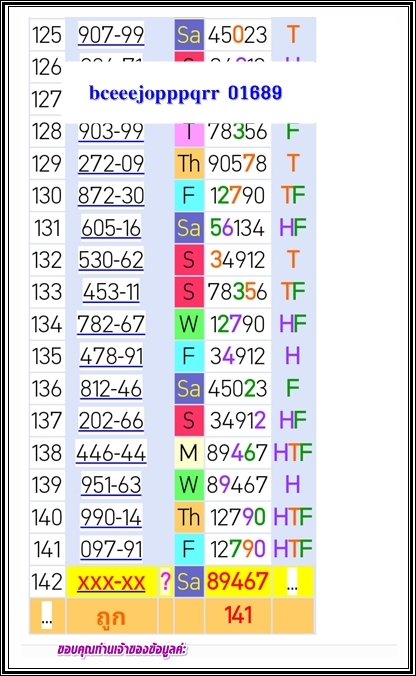The height and width of the screenshot is (676, 416).
Task: Click row number 130
Action: coord(47,195)
